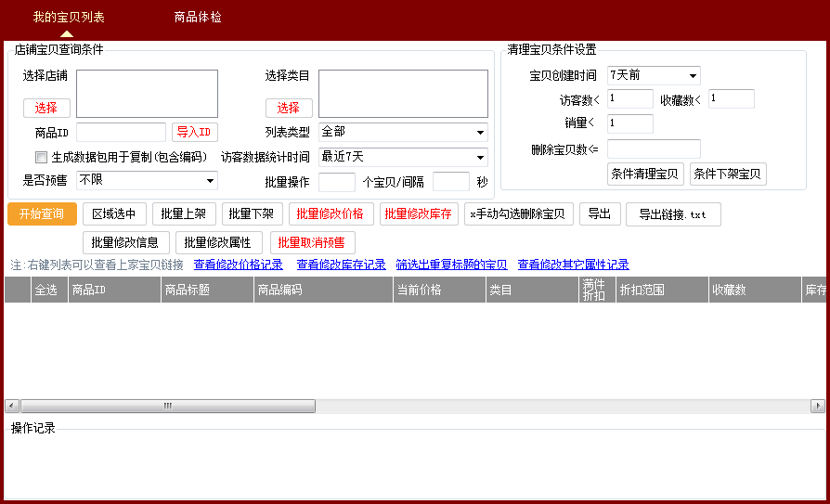Expand the 列表类型 dropdown
The image size is (830, 504).
click(403, 132)
